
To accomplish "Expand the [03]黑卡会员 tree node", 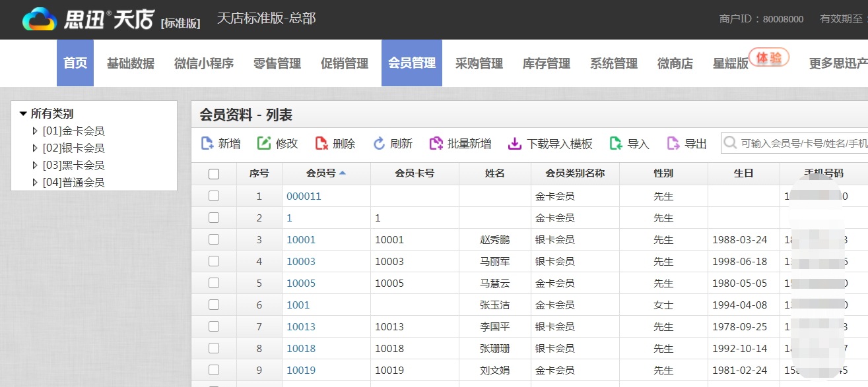I will [x=36, y=165].
